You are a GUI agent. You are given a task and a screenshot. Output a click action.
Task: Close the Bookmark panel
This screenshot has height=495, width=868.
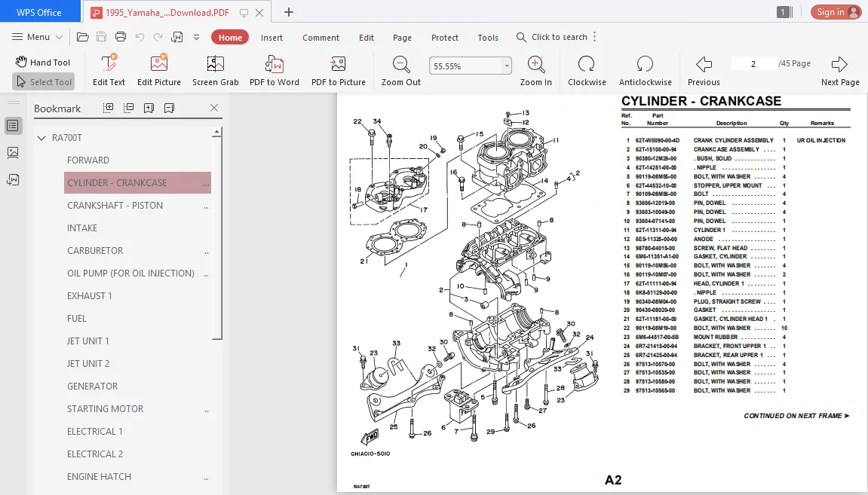coord(214,108)
